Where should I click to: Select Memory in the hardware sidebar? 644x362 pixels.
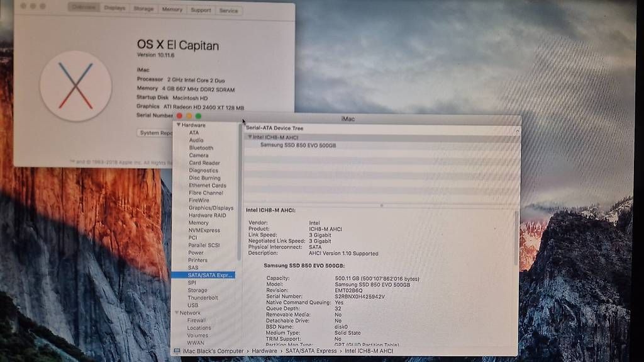pos(198,222)
